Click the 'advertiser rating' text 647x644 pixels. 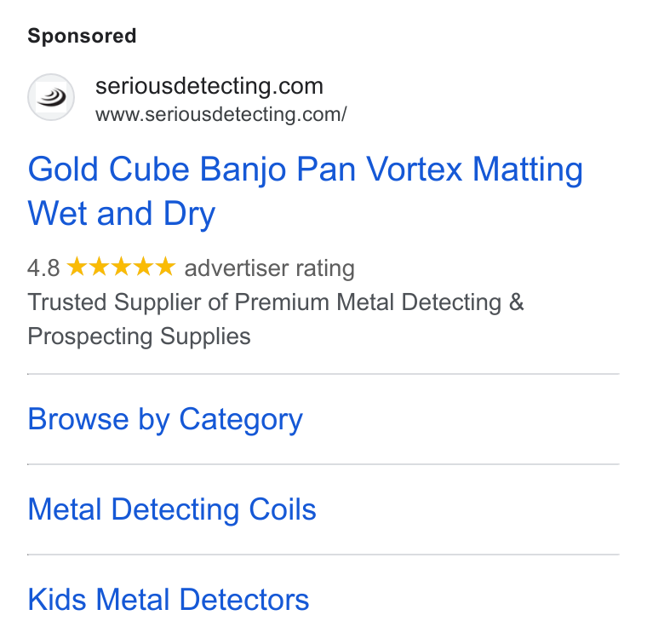pos(270,268)
